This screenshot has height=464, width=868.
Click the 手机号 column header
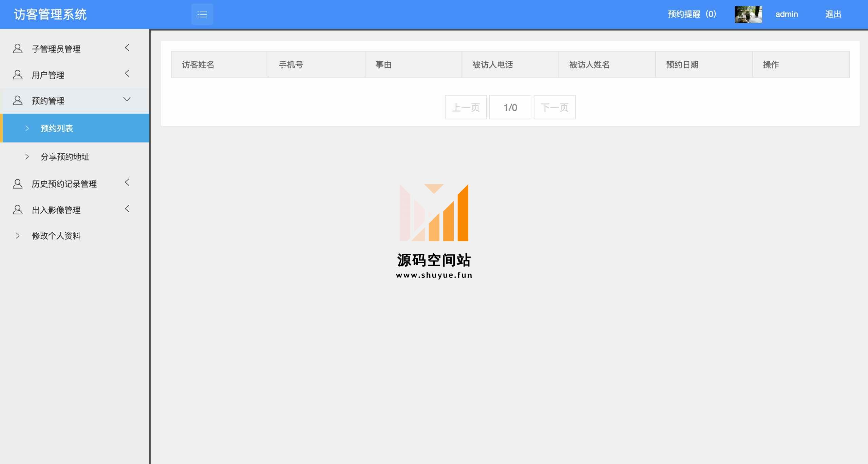(x=317, y=64)
